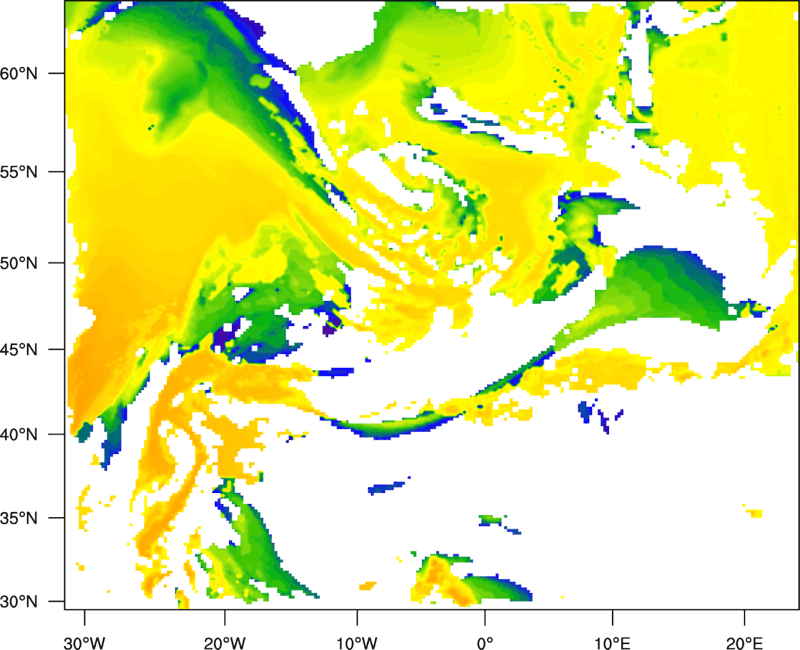Image resolution: width=800 pixels, height=650 pixels.
Task: Click the 20°W longitude label
Action: (x=224, y=643)
